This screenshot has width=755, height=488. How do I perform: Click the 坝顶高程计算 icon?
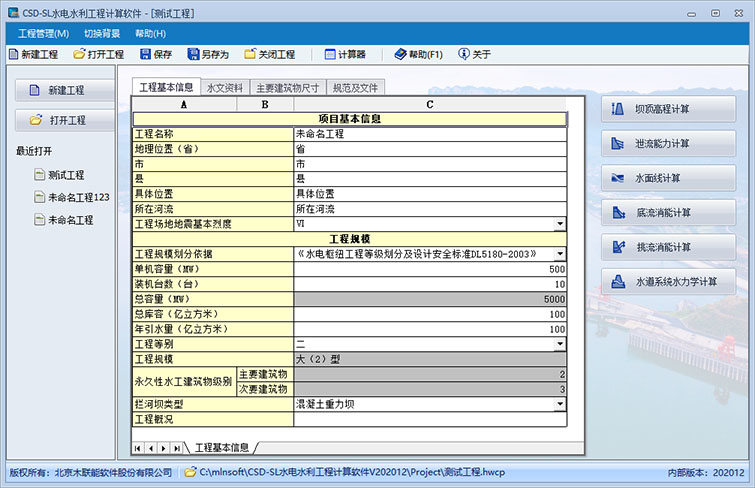pos(618,109)
